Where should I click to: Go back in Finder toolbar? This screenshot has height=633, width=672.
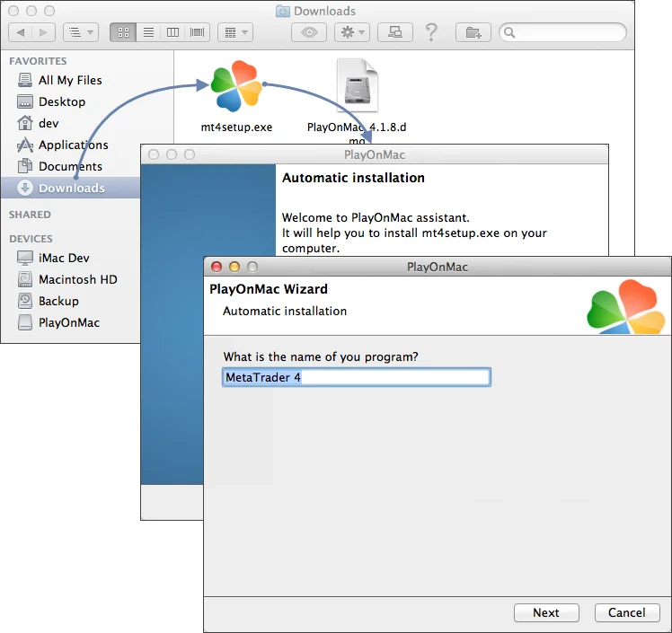click(20, 32)
